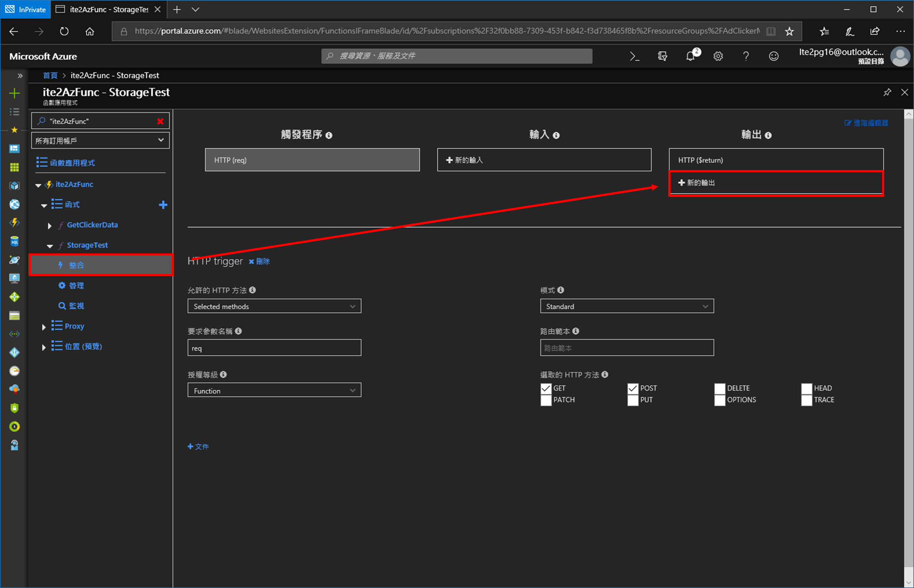Open portal settings gear

coord(718,56)
